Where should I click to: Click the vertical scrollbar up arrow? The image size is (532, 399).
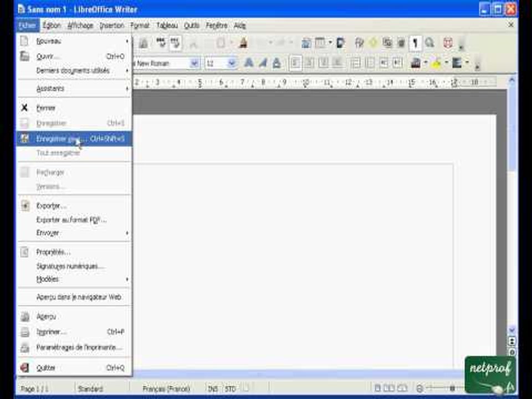tap(512, 80)
